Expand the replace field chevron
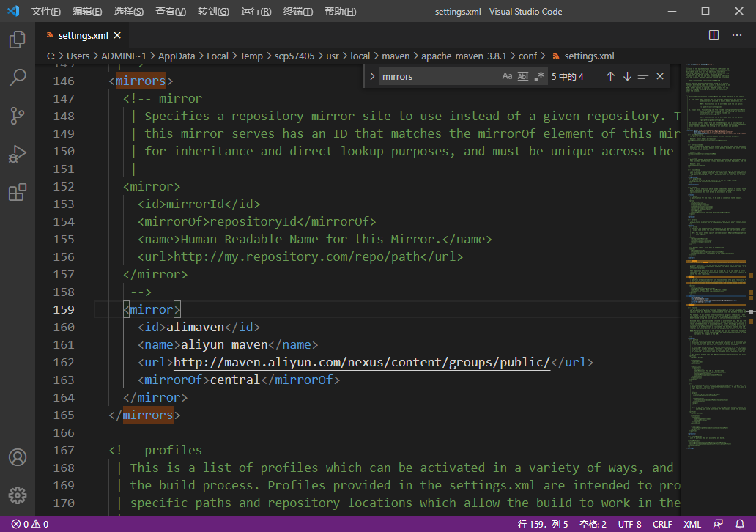 click(371, 76)
